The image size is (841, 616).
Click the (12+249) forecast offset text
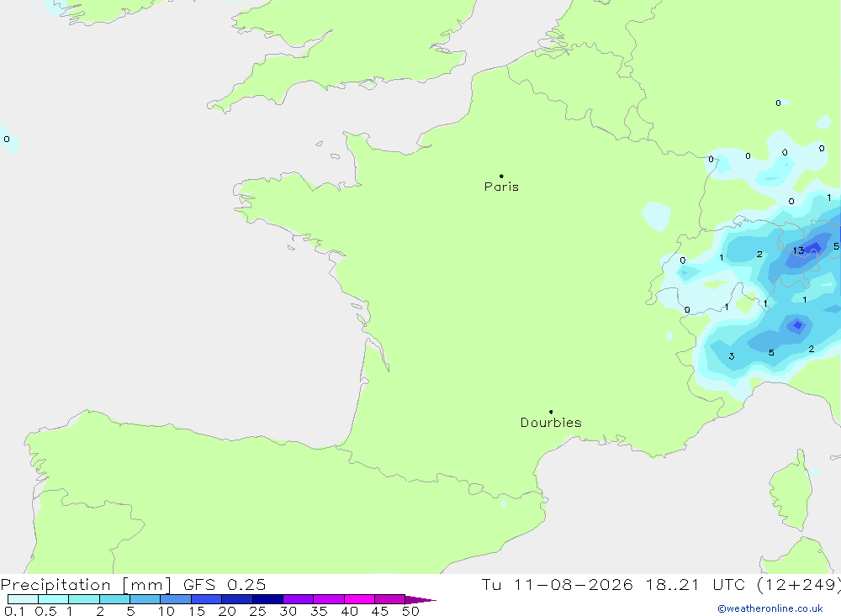(799, 585)
